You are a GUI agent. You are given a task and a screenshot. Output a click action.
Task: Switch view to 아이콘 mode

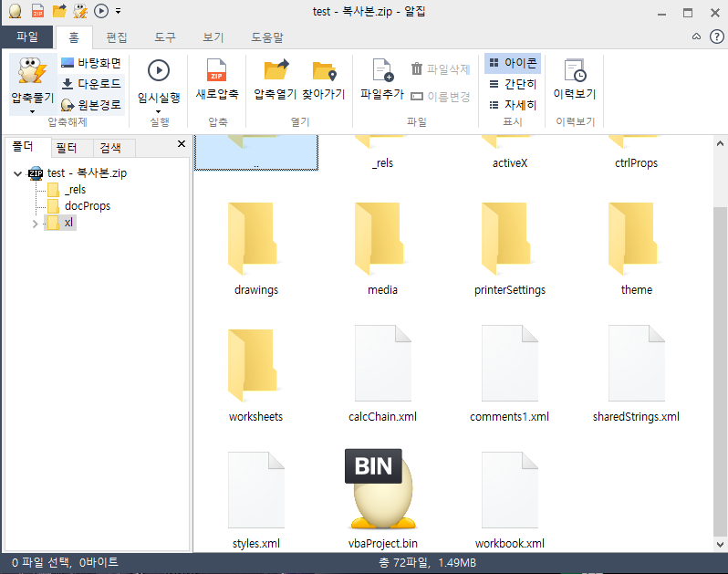coord(513,63)
